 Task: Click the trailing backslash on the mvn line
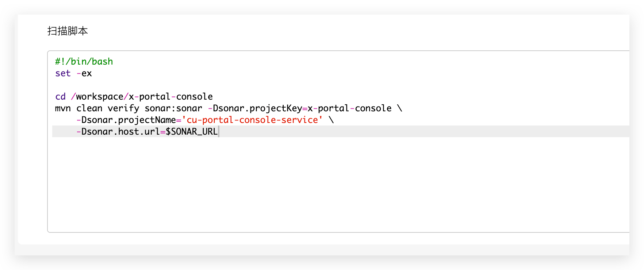point(400,108)
